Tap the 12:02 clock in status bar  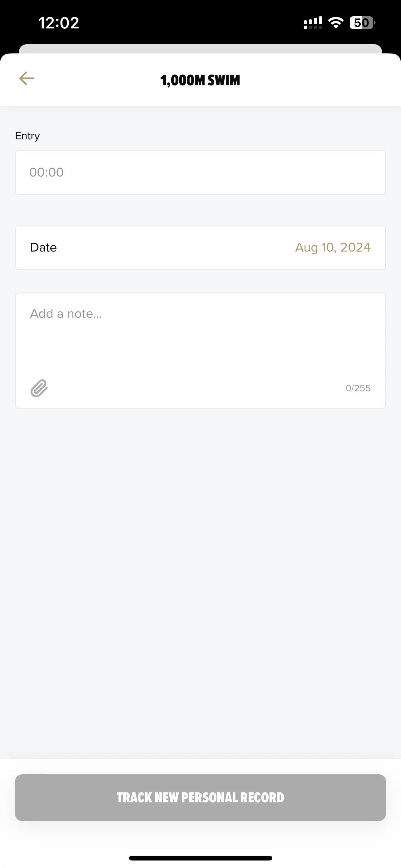point(59,23)
